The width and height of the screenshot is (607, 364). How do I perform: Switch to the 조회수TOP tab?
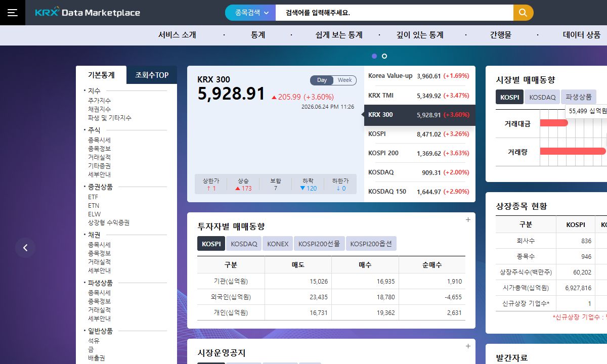152,75
